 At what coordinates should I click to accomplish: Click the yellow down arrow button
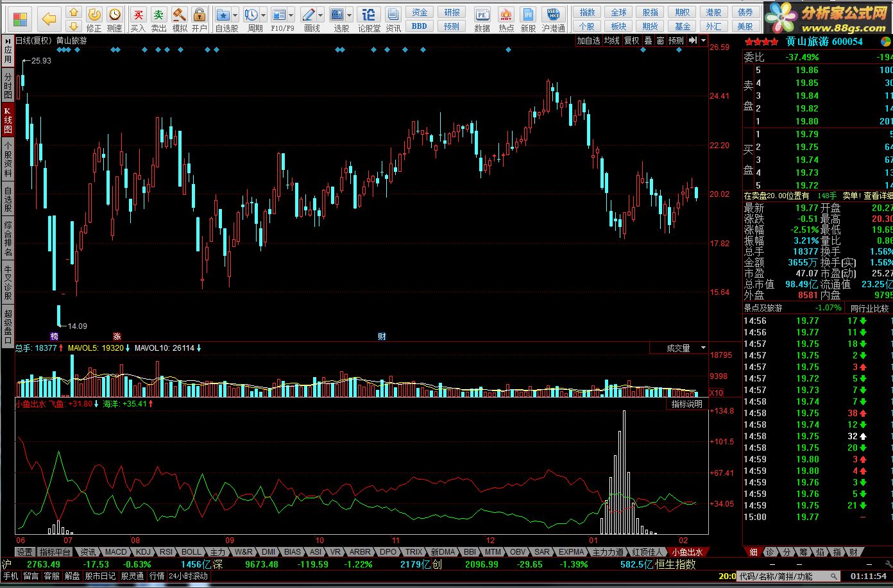click(74, 26)
